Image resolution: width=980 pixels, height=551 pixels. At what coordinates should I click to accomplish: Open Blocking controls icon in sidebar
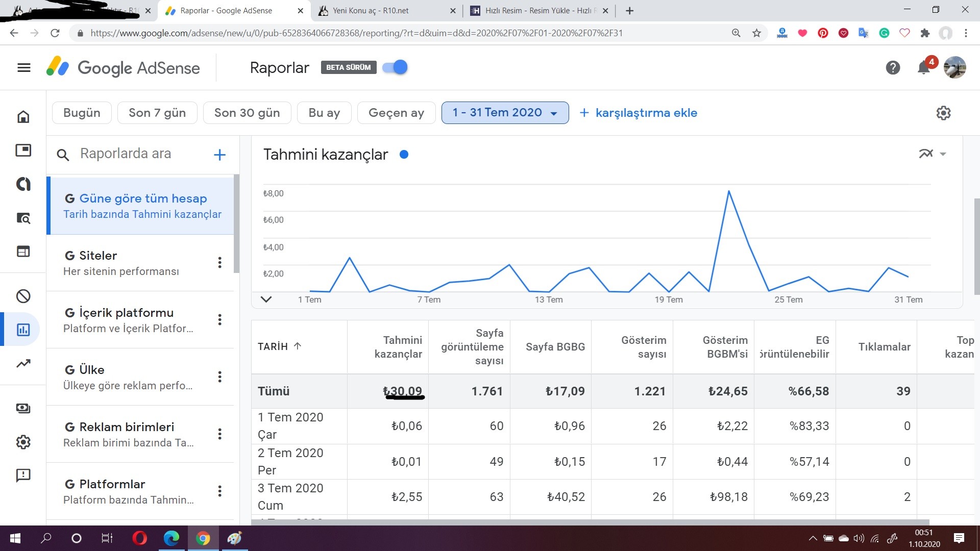click(x=23, y=296)
